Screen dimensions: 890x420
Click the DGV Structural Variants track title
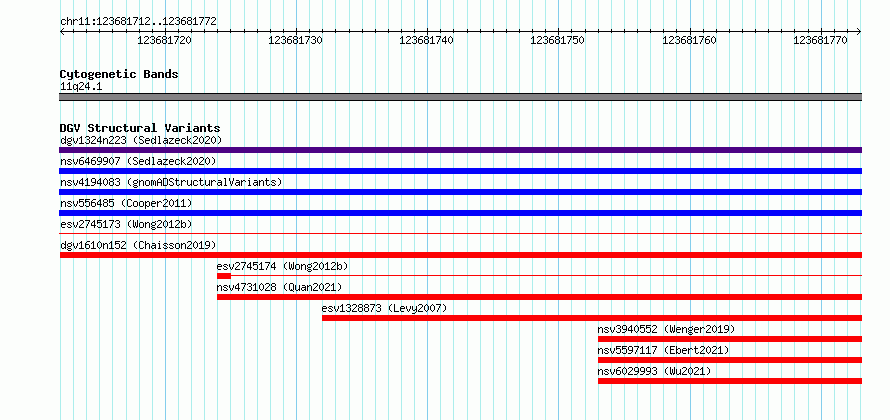pos(140,128)
